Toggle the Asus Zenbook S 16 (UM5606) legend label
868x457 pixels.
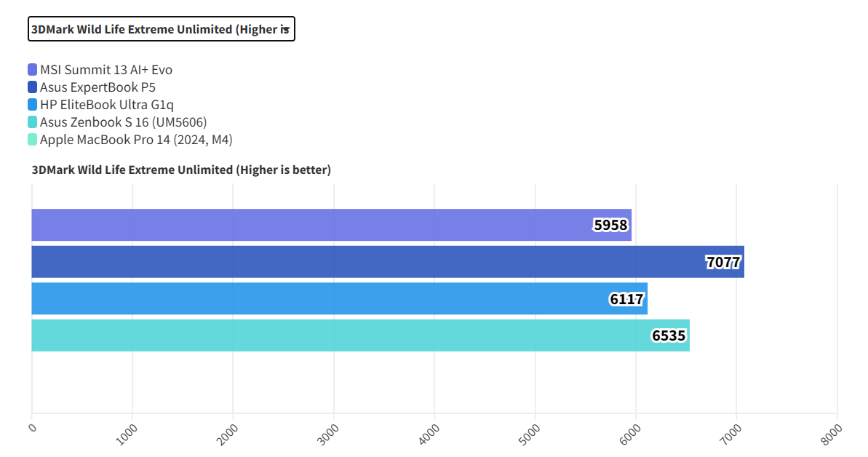pos(119,122)
